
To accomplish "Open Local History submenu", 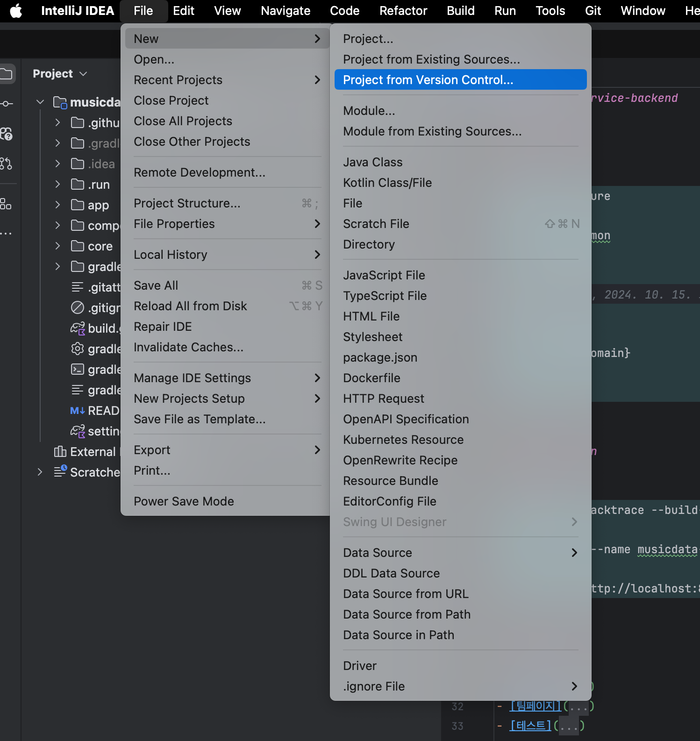I will pyautogui.click(x=228, y=255).
